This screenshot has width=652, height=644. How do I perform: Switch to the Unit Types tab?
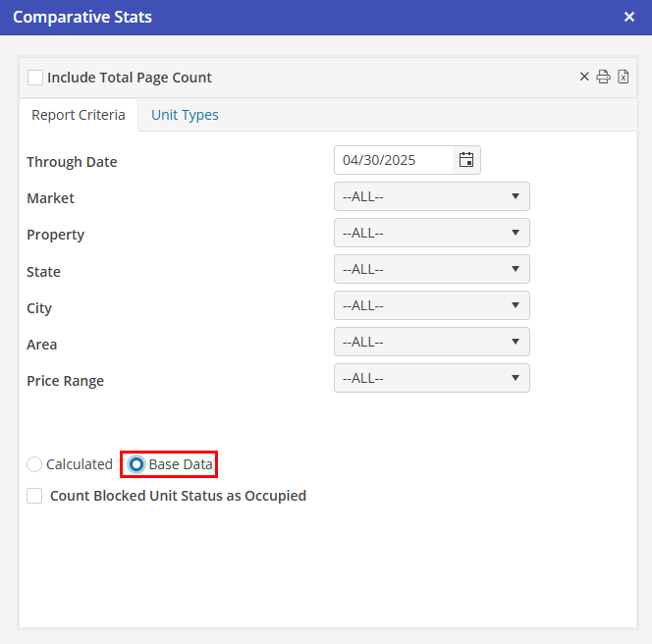185,115
